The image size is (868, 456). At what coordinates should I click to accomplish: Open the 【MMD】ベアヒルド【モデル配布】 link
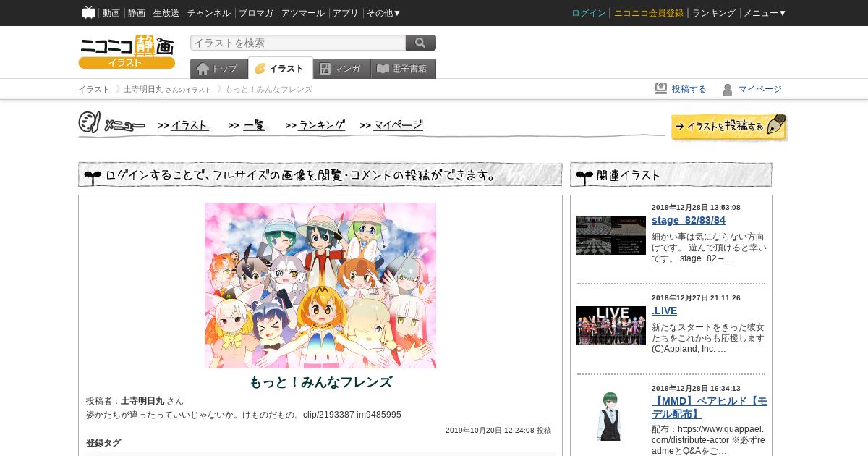coord(710,408)
